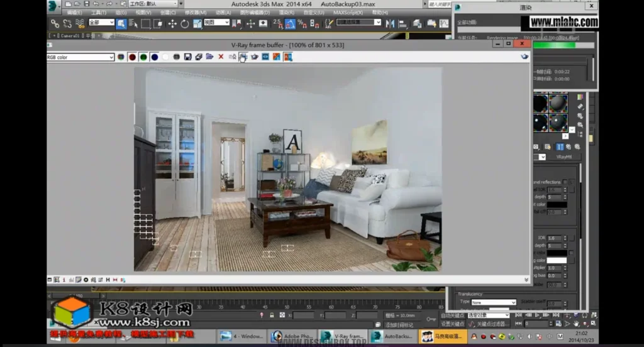The image size is (644, 347).
Task: Switch to red channel in frame buffer
Action: (132, 57)
